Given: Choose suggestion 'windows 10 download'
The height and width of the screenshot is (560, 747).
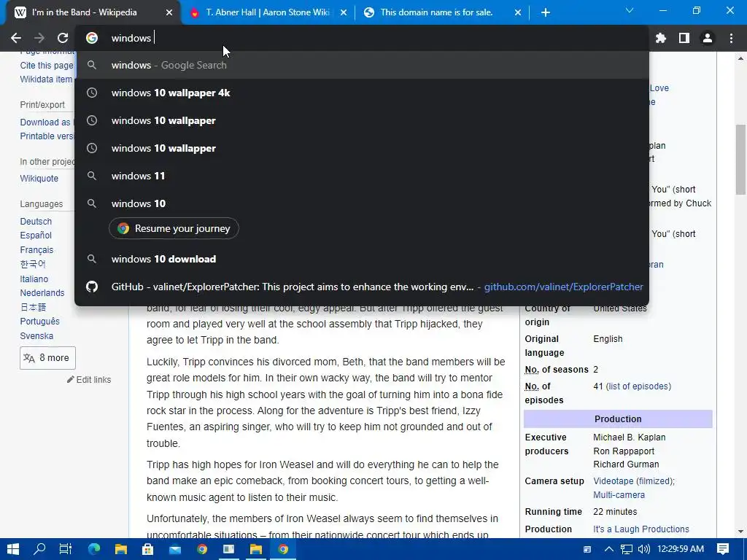Looking at the screenshot, I should (362, 259).
